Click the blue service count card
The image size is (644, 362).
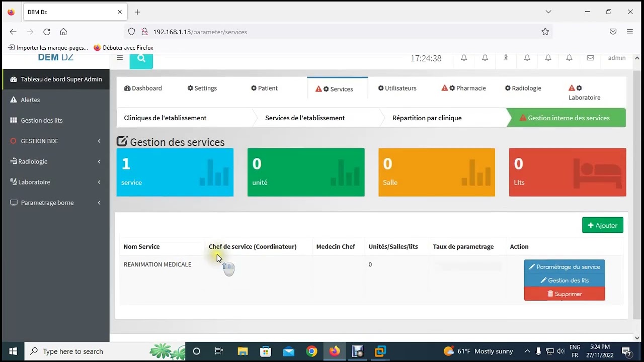(175, 172)
